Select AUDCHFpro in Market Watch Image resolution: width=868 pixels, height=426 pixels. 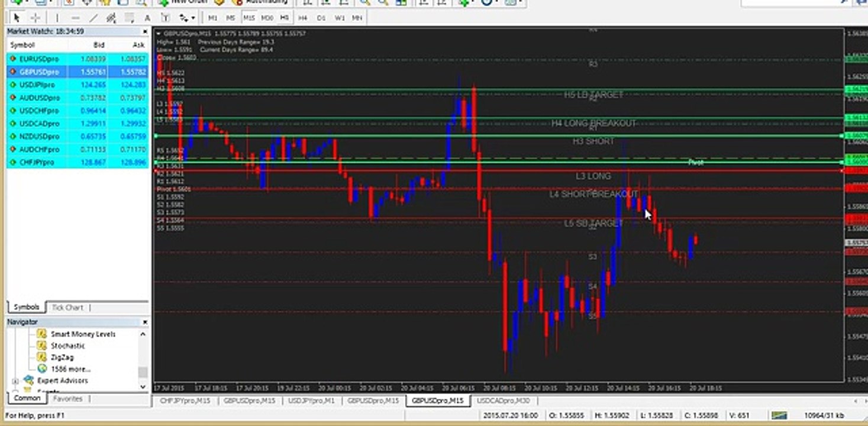point(78,149)
